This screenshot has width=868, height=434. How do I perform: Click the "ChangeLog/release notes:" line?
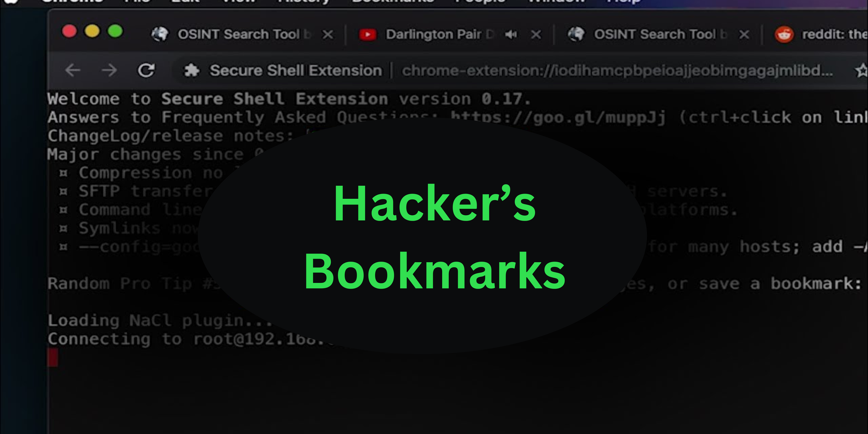coord(171,136)
